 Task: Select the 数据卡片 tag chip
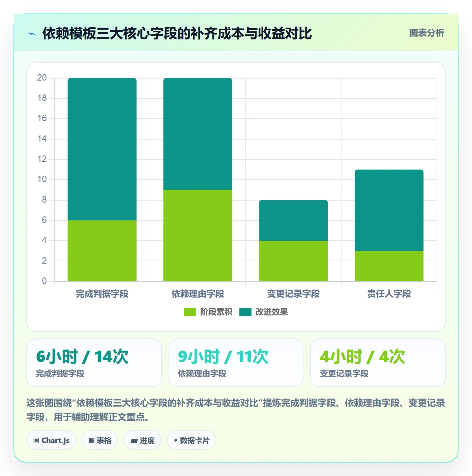pyautogui.click(x=191, y=440)
